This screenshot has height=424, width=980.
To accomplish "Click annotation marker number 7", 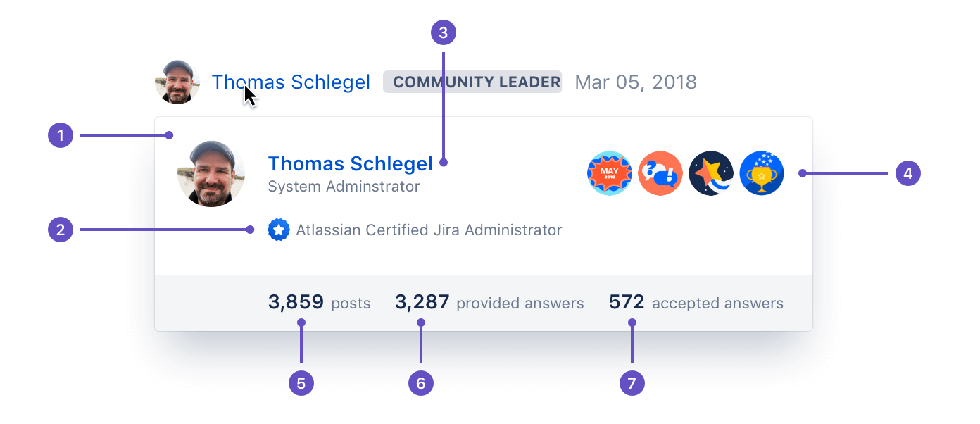I will click(x=632, y=383).
